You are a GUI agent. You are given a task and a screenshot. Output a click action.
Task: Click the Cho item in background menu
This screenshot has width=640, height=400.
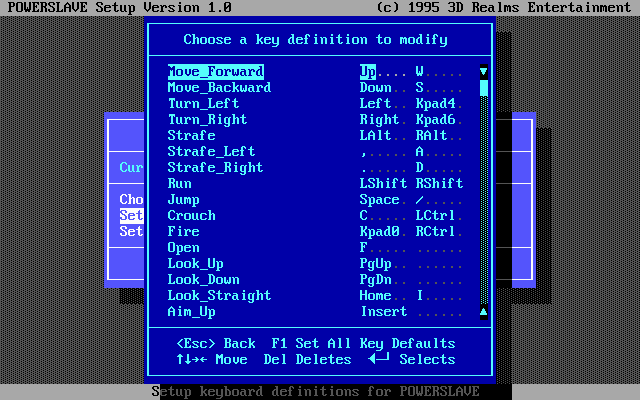click(x=131, y=200)
